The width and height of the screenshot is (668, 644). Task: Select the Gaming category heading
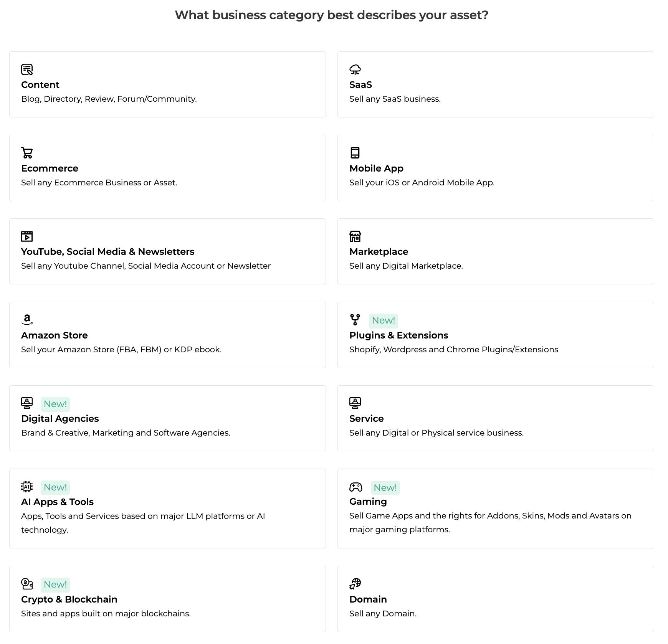click(368, 501)
